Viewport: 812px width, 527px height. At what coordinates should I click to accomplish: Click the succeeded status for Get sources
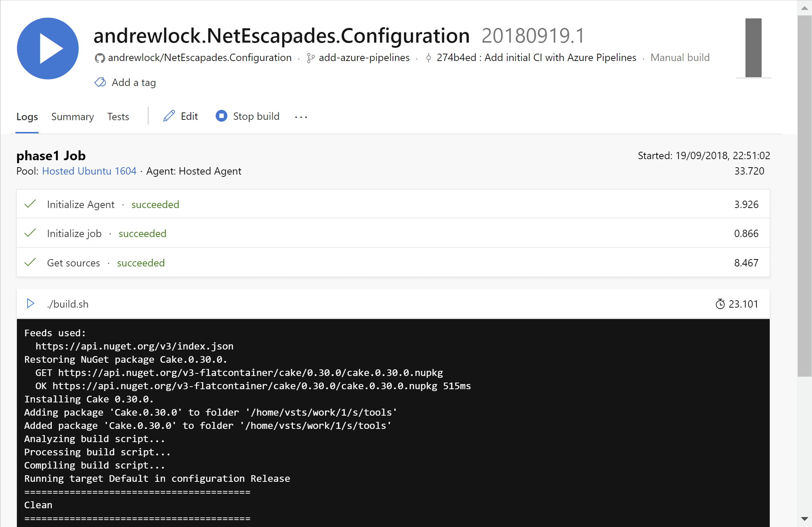(141, 263)
